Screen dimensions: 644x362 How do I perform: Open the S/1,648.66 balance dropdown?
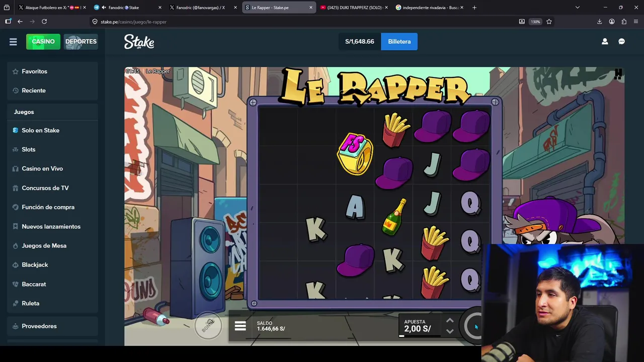[x=360, y=42]
